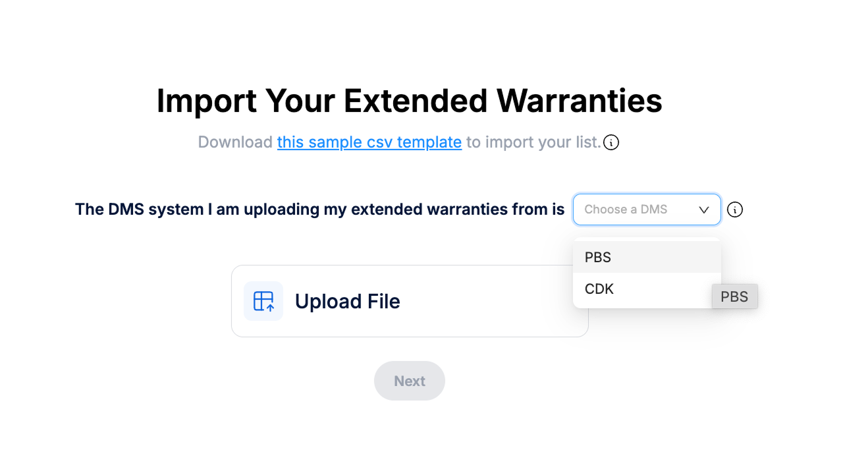This screenshot has height=473, width=868.
Task: Click the Upload File label text
Action: (x=347, y=301)
